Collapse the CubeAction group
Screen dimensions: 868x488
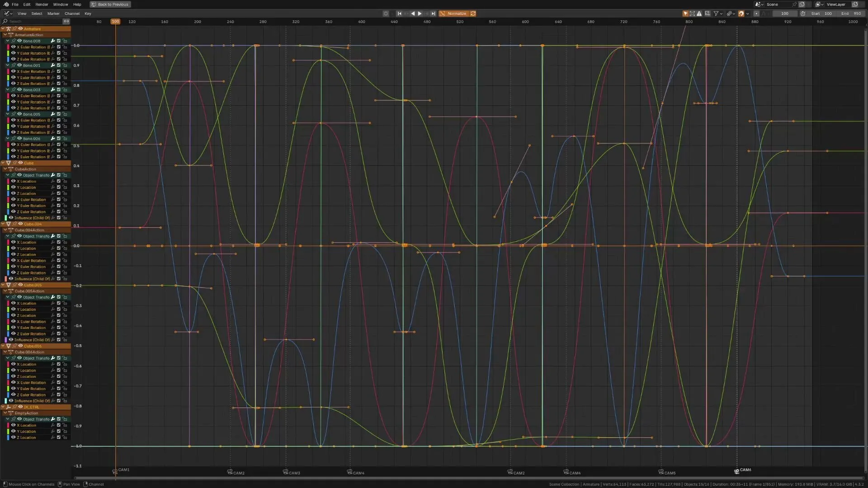[x=5, y=169]
